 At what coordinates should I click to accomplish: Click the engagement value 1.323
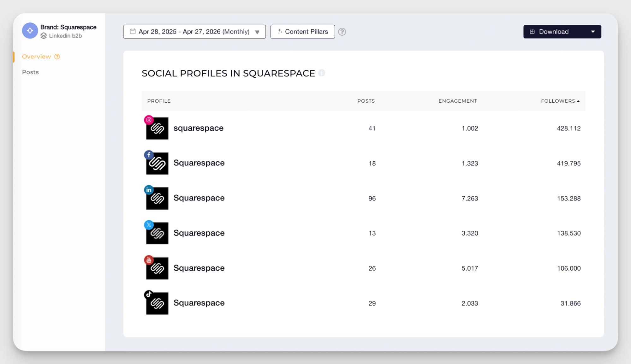point(470,164)
